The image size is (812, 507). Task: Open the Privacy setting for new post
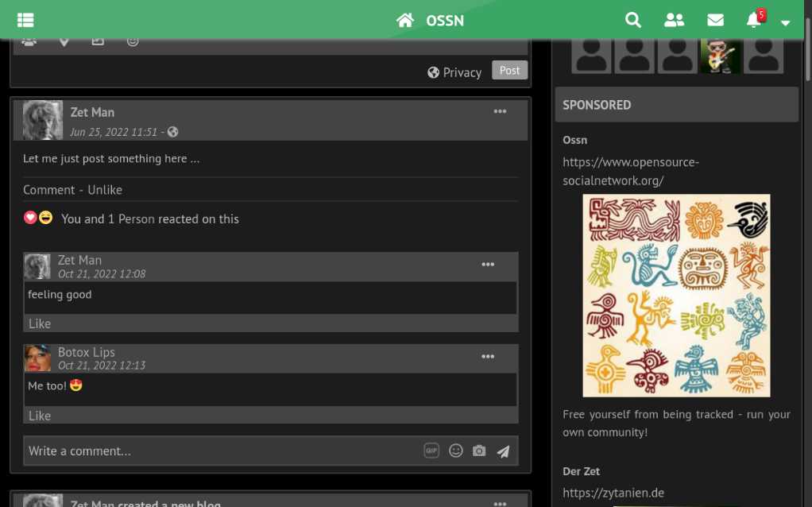pyautogui.click(x=454, y=72)
